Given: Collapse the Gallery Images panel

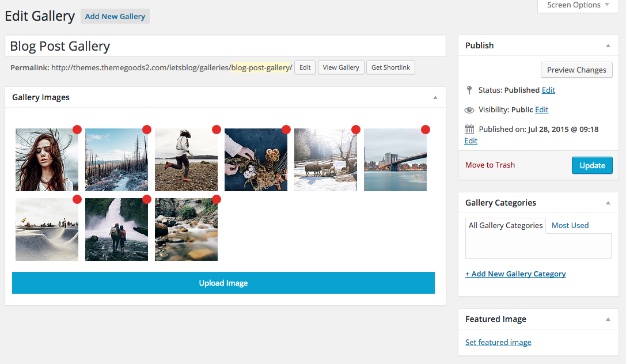Looking at the screenshot, I should [435, 97].
